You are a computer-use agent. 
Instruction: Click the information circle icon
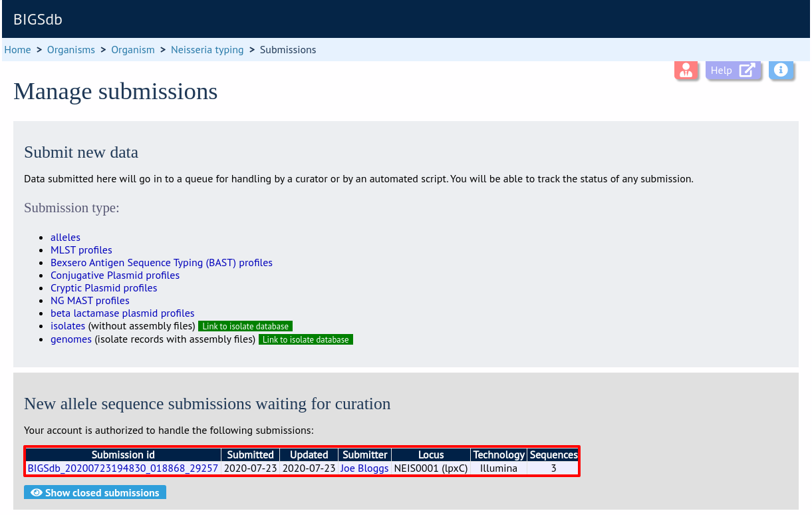pos(781,70)
